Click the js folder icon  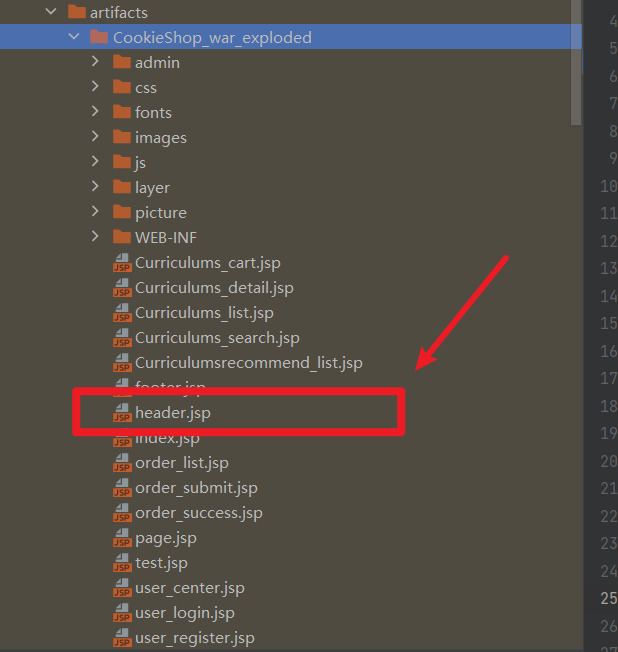[x=122, y=162]
